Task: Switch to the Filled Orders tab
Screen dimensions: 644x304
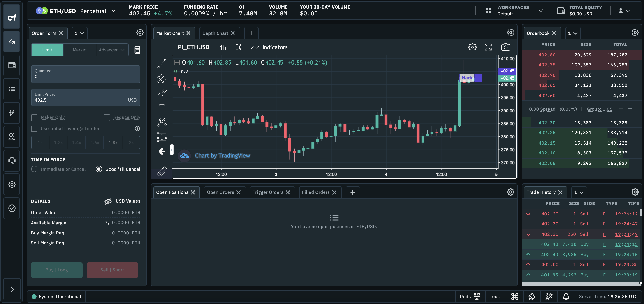Action: point(316,192)
